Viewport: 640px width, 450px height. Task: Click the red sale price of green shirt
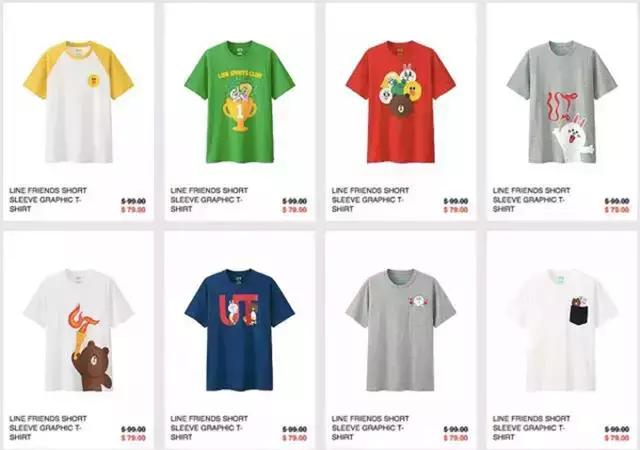(294, 210)
